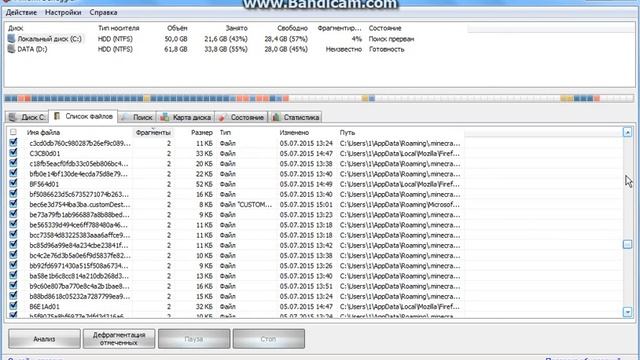Uncheck the ba58e1b6c8cc814a210db268d3... checkbox

[13, 275]
